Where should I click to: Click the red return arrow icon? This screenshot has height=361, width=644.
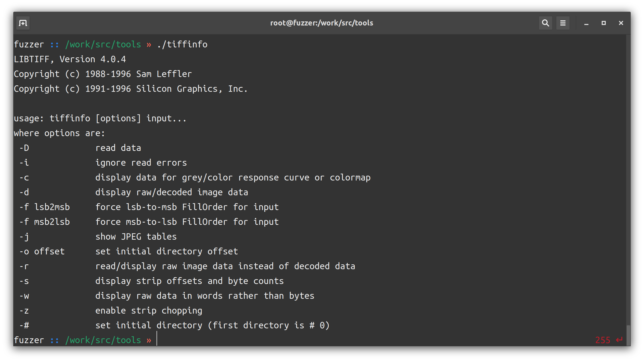coord(620,340)
